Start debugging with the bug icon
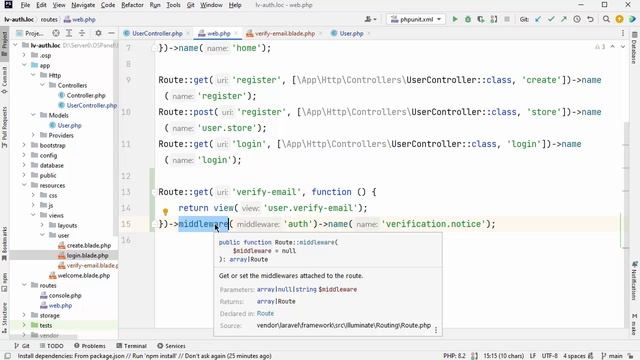 (x=468, y=19)
